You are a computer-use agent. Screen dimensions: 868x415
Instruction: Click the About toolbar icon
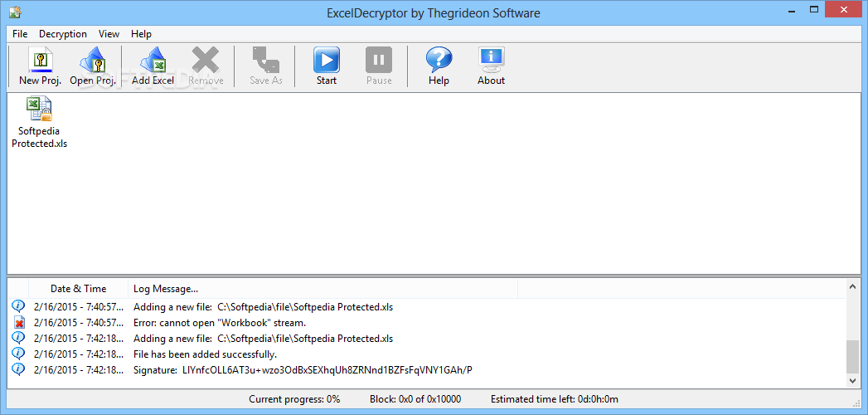491,66
